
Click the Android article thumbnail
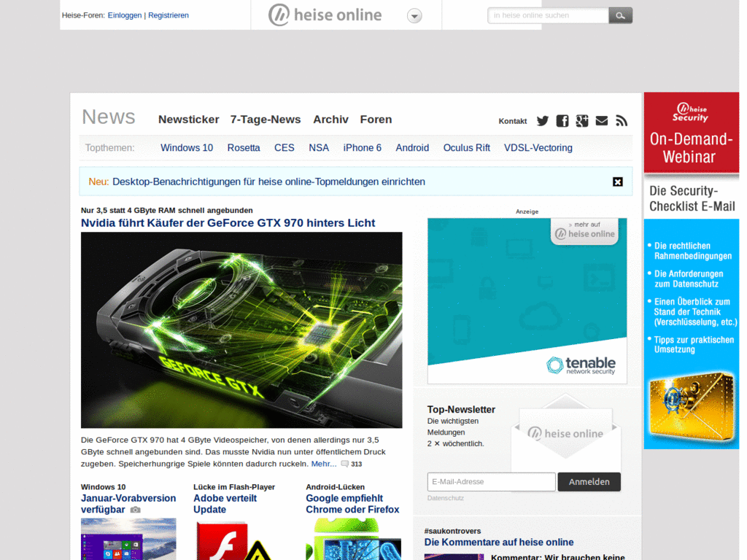[354, 539]
